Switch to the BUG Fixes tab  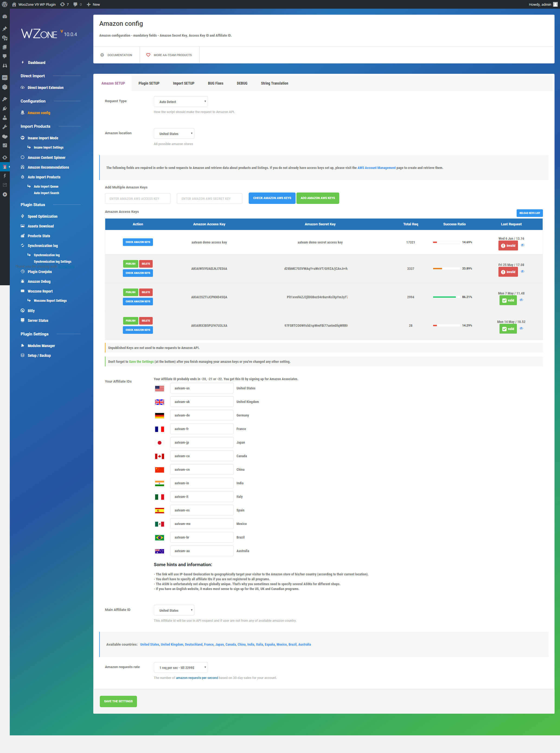click(216, 83)
